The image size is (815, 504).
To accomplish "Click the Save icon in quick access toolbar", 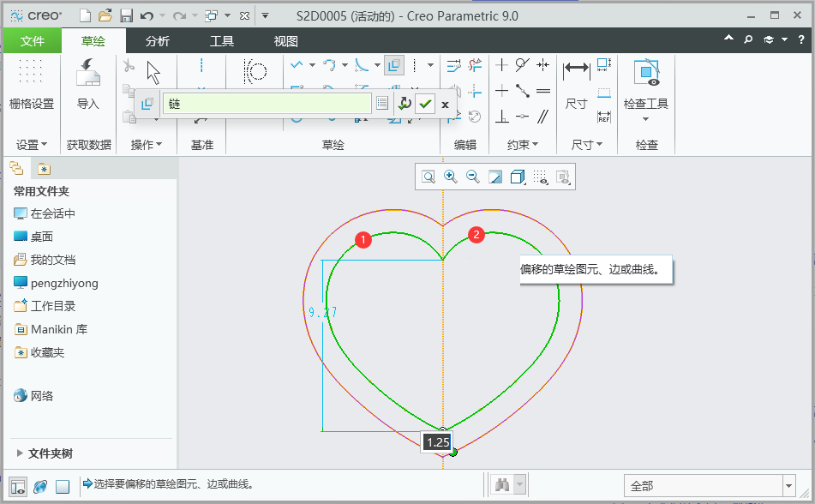I will [x=126, y=15].
